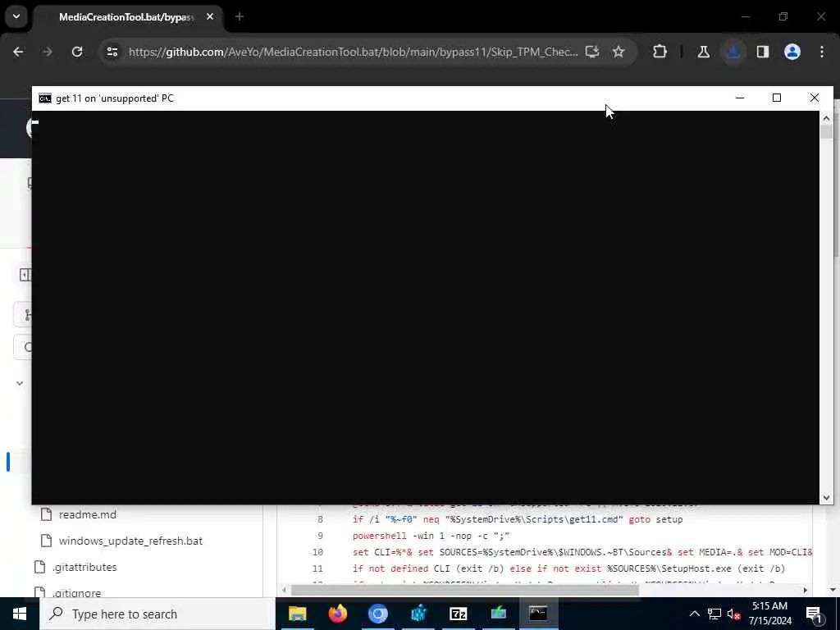Viewport: 840px width, 630px height.
Task: Go back to the previous page in Chrome
Action: 18,52
